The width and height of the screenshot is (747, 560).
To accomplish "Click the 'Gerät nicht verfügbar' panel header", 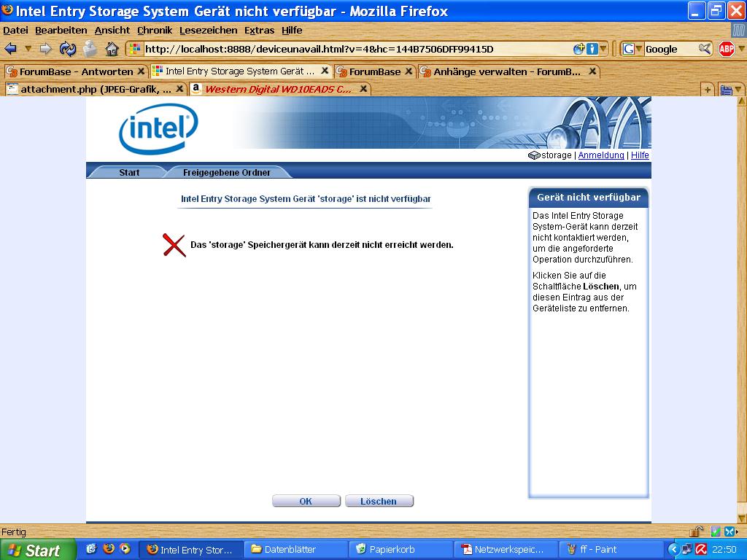I will 589,197.
